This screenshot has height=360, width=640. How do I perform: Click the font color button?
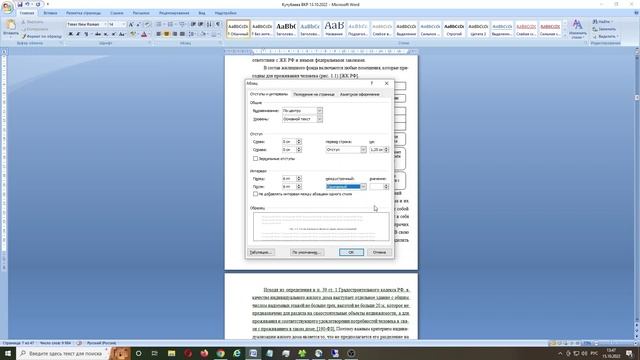[144, 34]
